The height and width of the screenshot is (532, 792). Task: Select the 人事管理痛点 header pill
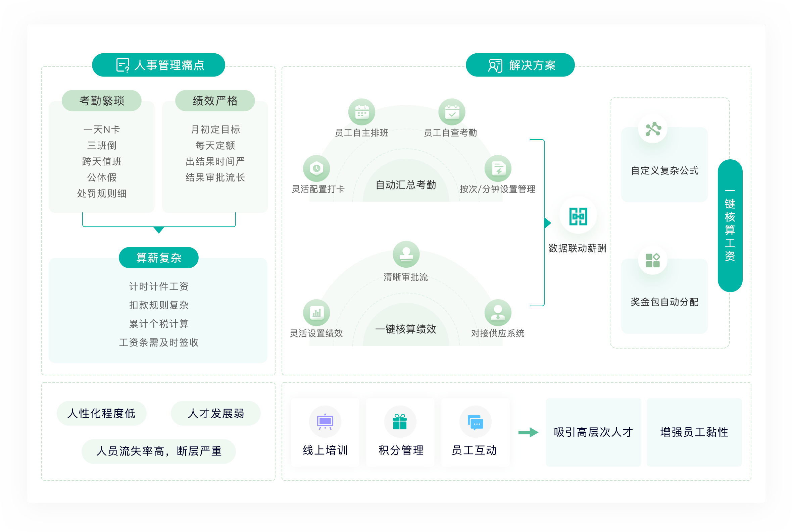click(x=158, y=65)
